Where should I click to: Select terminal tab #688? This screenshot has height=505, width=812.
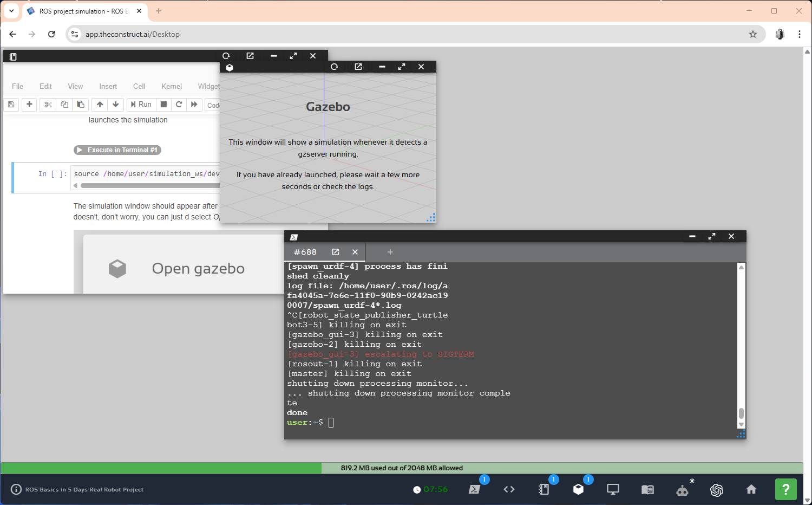pyautogui.click(x=305, y=252)
